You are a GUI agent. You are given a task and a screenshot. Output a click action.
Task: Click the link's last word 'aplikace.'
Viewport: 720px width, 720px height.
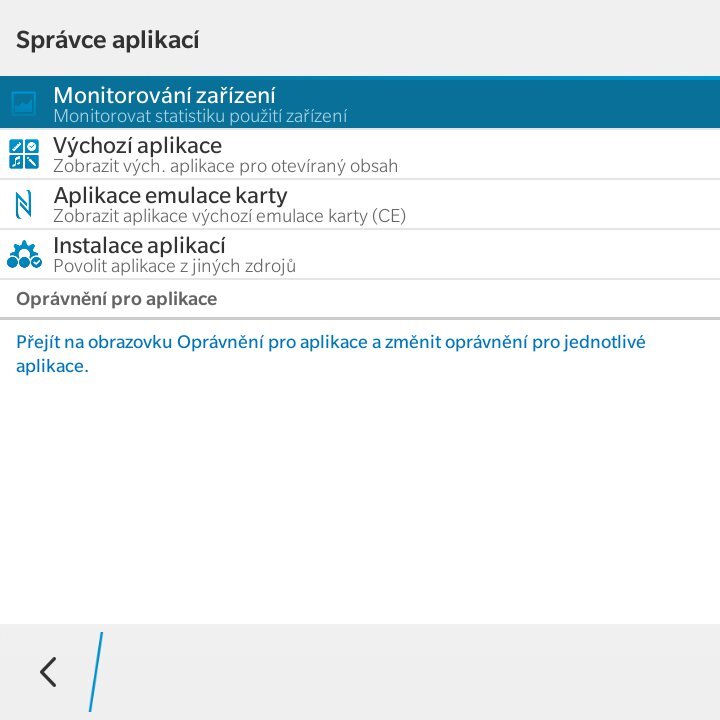[52, 367]
